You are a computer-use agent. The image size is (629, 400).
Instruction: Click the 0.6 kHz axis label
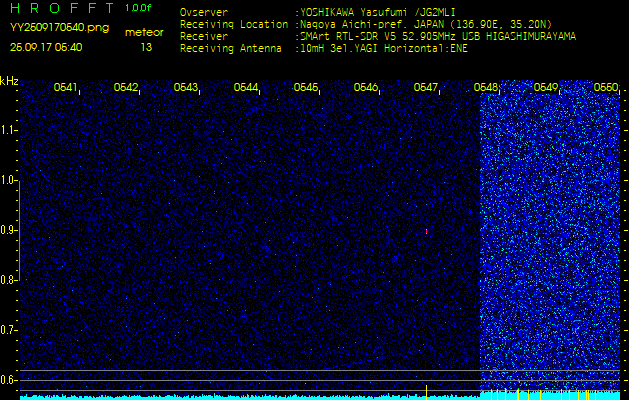[8, 380]
